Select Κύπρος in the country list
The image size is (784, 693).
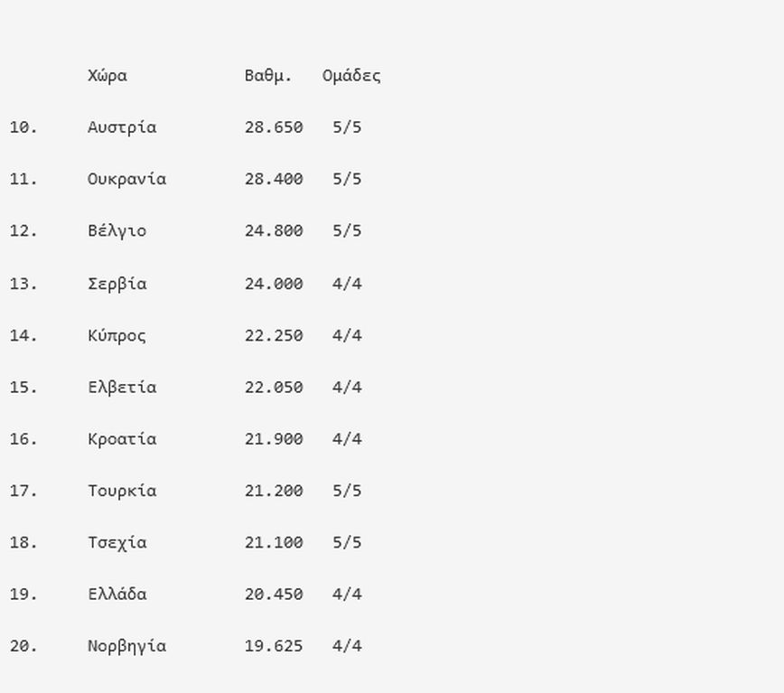point(117,335)
